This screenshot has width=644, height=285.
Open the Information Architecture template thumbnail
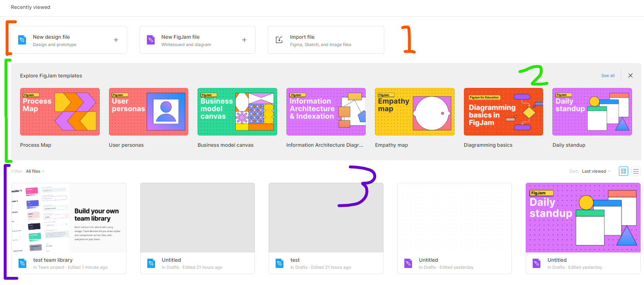pyautogui.click(x=326, y=112)
